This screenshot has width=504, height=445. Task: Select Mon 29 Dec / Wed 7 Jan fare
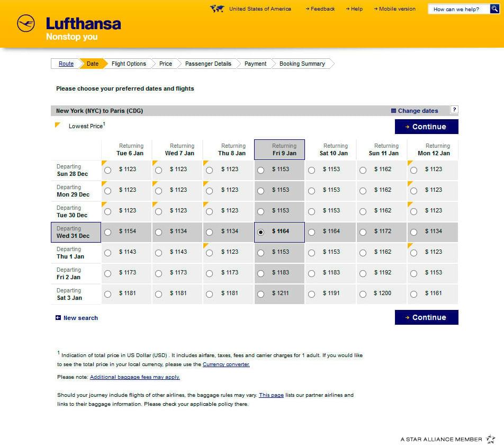[158, 191]
